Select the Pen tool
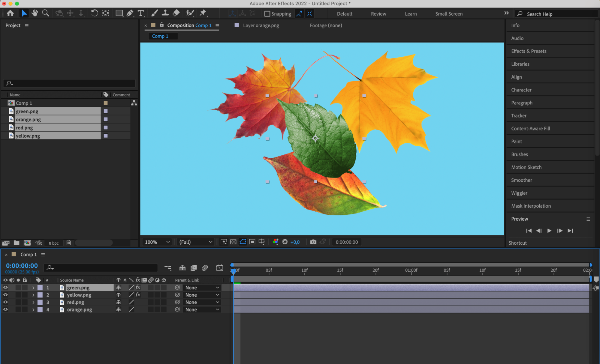The image size is (600, 364). pyautogui.click(x=130, y=13)
